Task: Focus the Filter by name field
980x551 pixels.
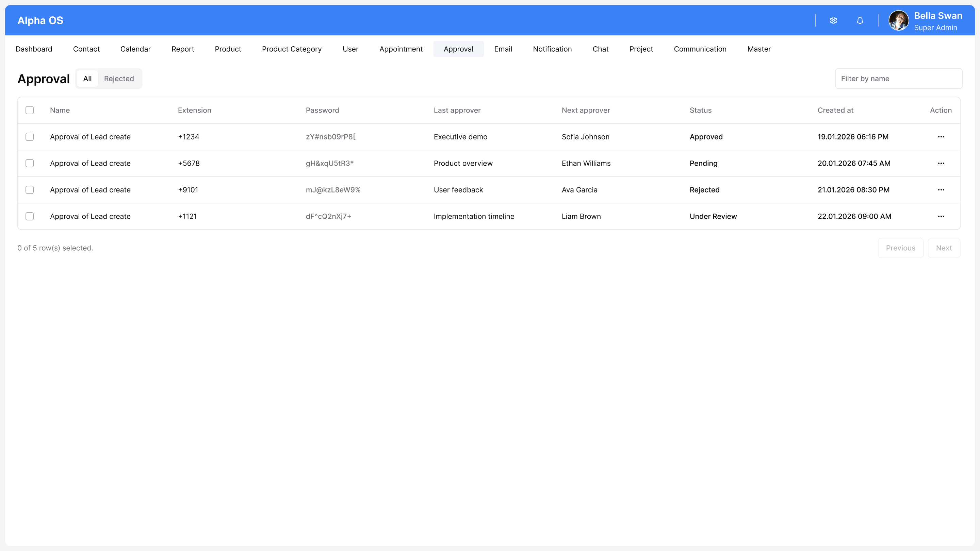Action: click(x=898, y=79)
